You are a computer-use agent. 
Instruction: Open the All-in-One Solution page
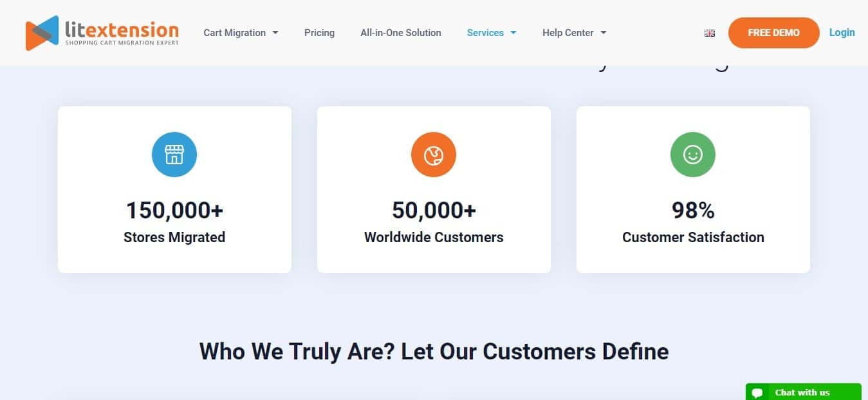click(400, 33)
